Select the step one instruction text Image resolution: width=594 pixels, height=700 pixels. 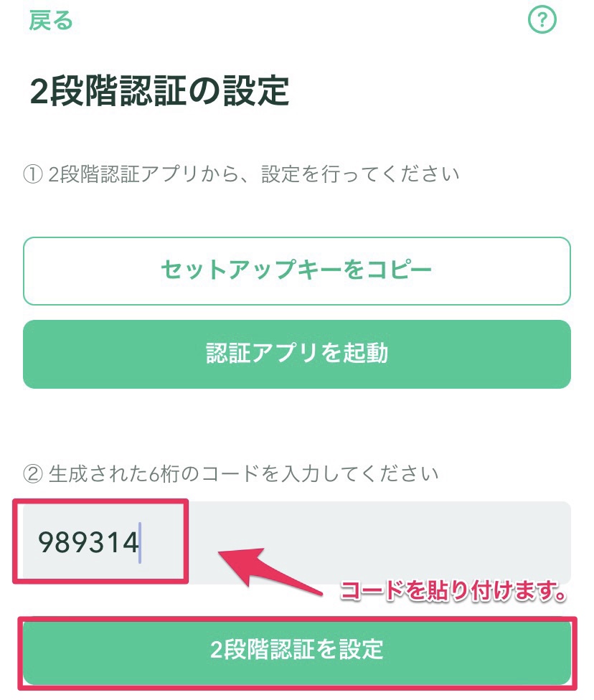(253, 174)
